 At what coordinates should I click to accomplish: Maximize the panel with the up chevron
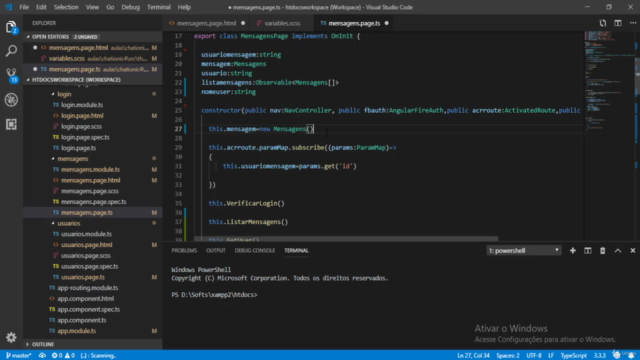tap(618, 251)
